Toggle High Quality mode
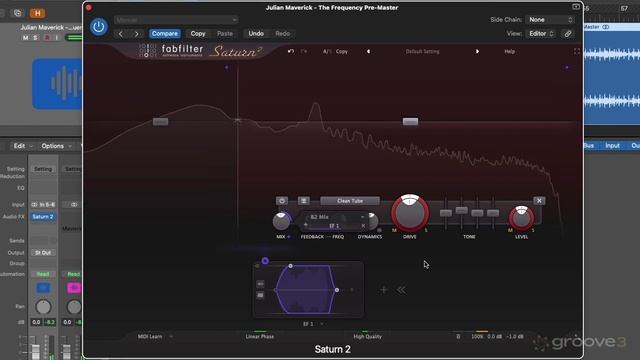Image resolution: width=640 pixels, height=360 pixels. point(367,337)
